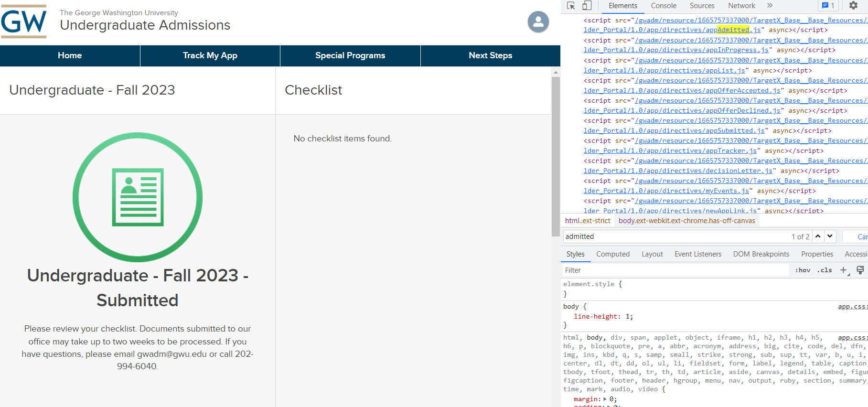This screenshot has height=407, width=868.
Task: Open Track My App in the navigation
Action: click(x=210, y=56)
